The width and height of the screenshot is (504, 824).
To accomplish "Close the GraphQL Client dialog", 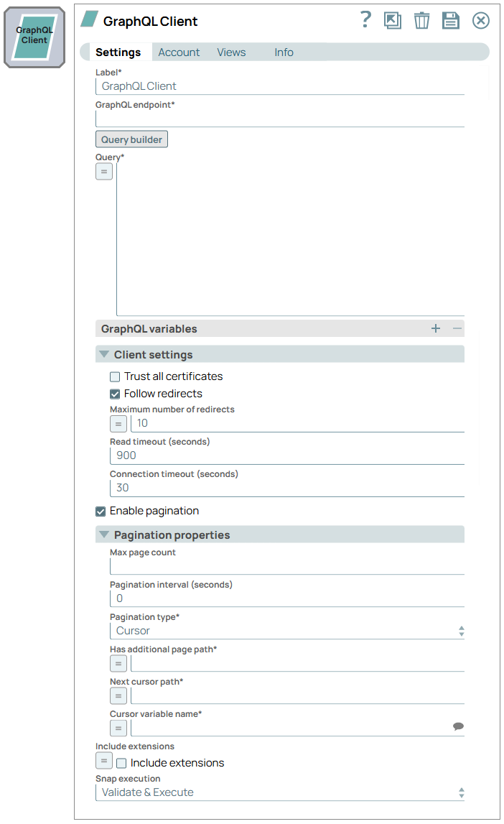I will click(480, 21).
